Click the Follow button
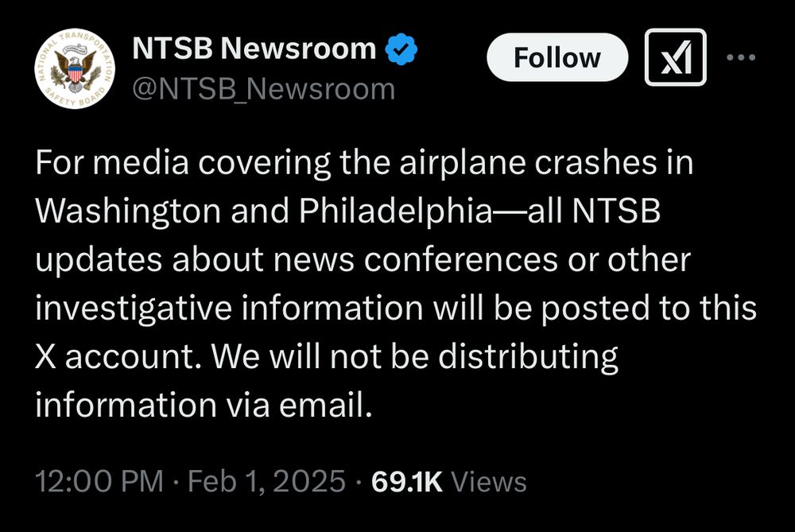 pos(556,57)
